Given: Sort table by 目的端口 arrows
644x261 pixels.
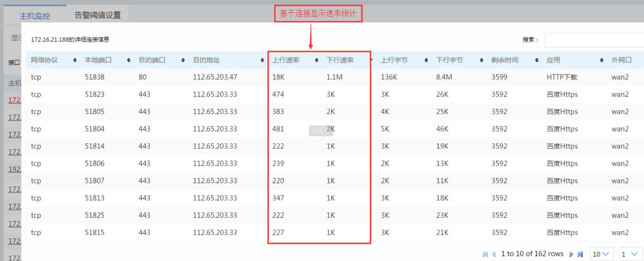Looking at the screenshot, I should tap(183, 60).
